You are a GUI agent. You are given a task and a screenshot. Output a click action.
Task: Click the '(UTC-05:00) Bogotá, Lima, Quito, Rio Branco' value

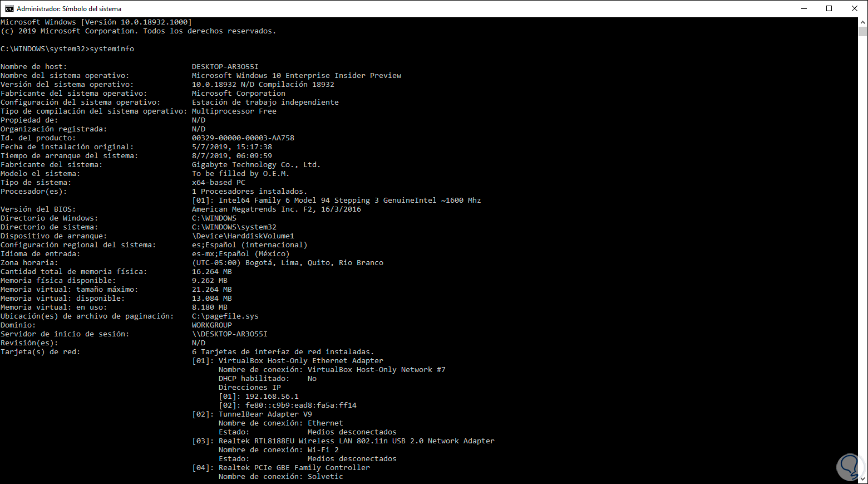point(288,263)
